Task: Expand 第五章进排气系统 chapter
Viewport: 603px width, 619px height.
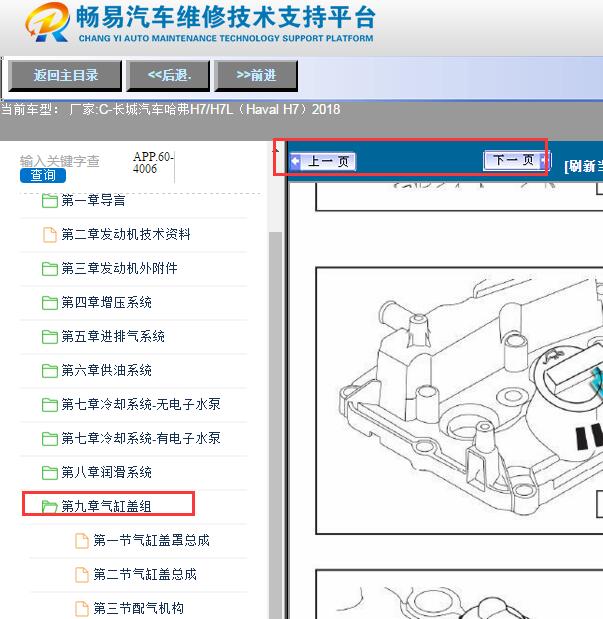Action: (x=113, y=336)
